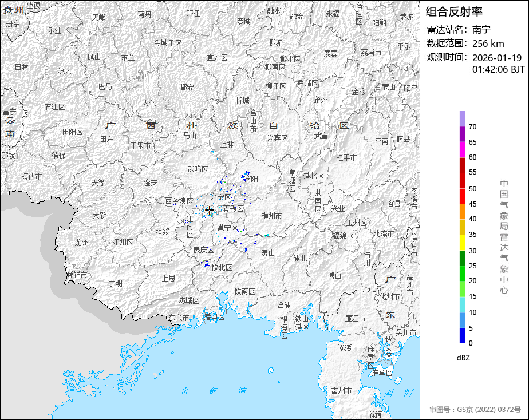Click the 灵山 label
Viewport: 529px width, 420px height.
click(x=268, y=253)
